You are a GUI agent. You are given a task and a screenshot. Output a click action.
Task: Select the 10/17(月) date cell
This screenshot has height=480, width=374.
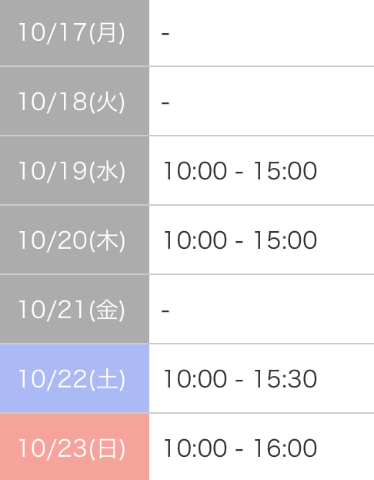tap(74, 33)
